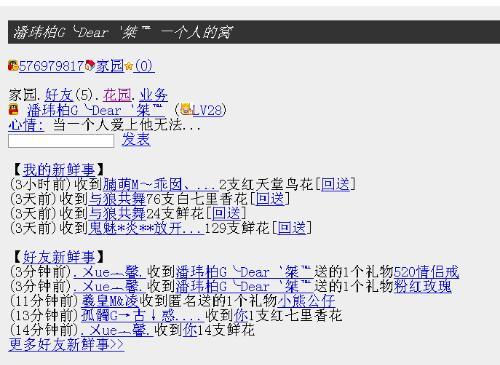The image size is (500, 365).
Task: Open 我的新鲜事 section link
Action: tap(59, 170)
